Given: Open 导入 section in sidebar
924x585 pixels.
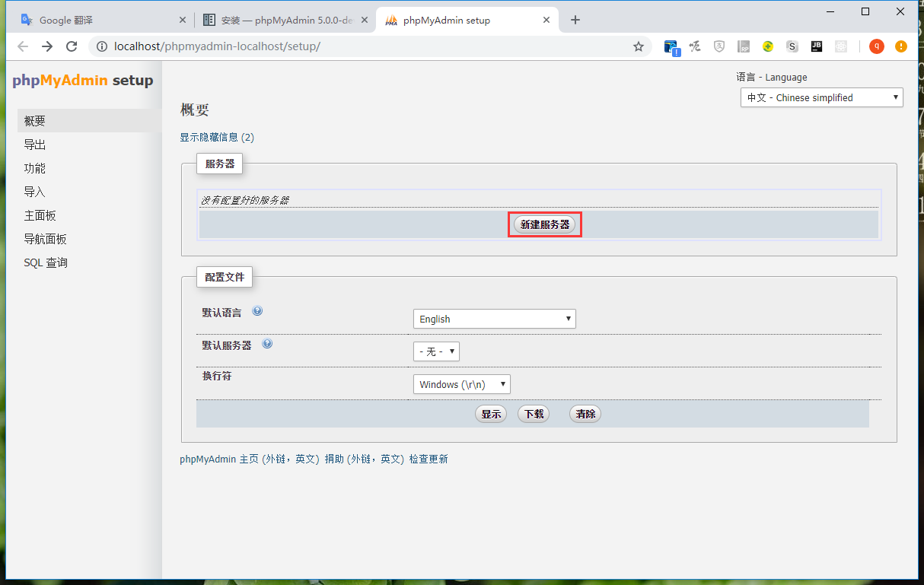Looking at the screenshot, I should (90, 192).
